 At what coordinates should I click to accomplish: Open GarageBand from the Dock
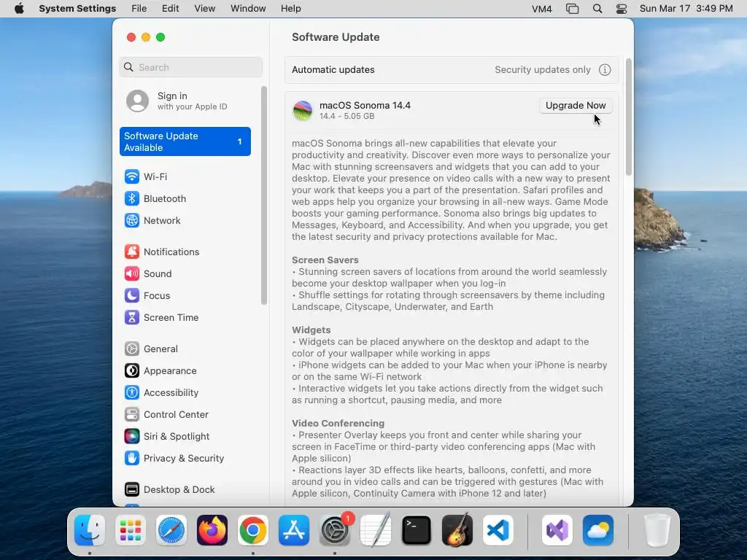point(457,530)
